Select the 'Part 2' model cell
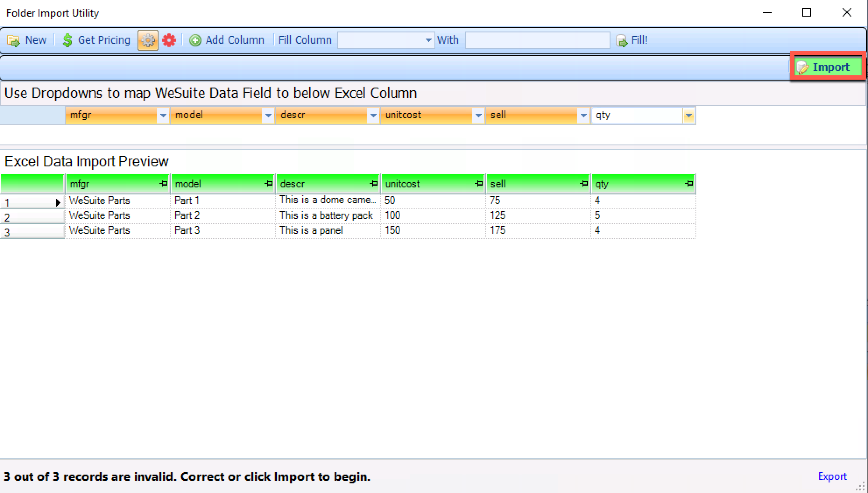 click(x=222, y=216)
